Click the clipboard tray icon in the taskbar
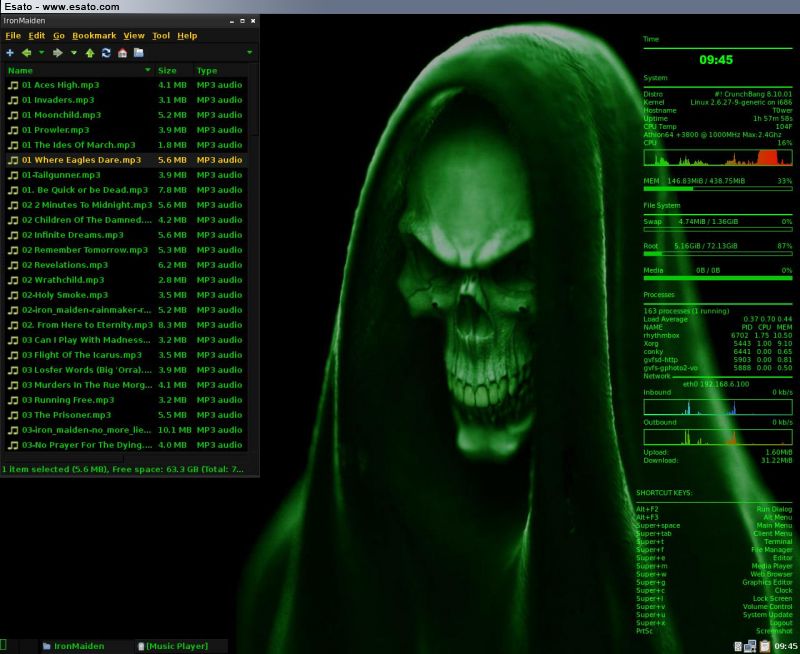The image size is (800, 654). [x=765, y=646]
